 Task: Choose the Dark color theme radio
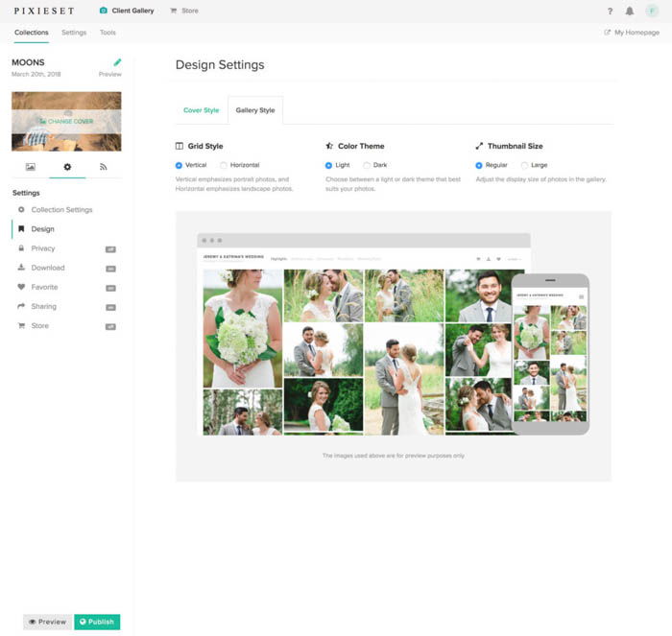click(x=367, y=165)
